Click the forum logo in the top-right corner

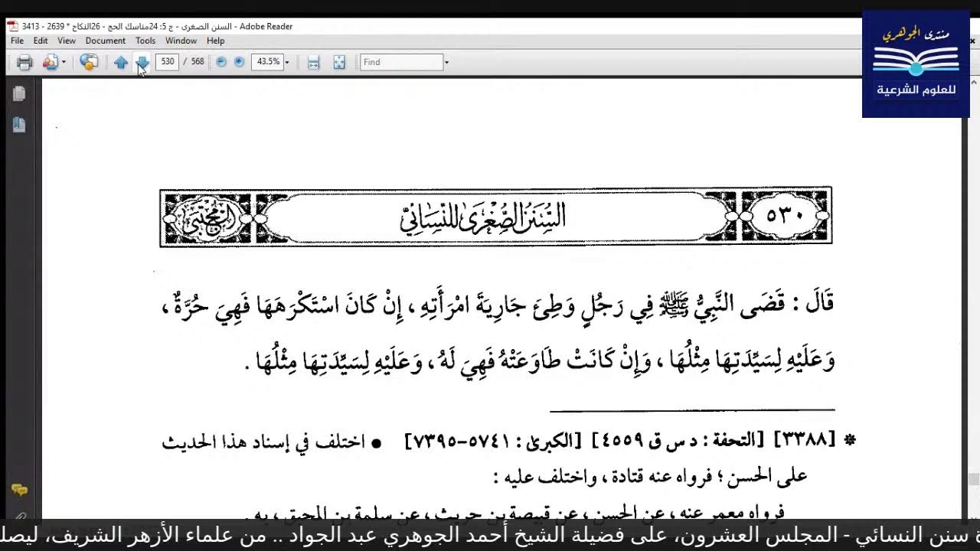pos(916,64)
